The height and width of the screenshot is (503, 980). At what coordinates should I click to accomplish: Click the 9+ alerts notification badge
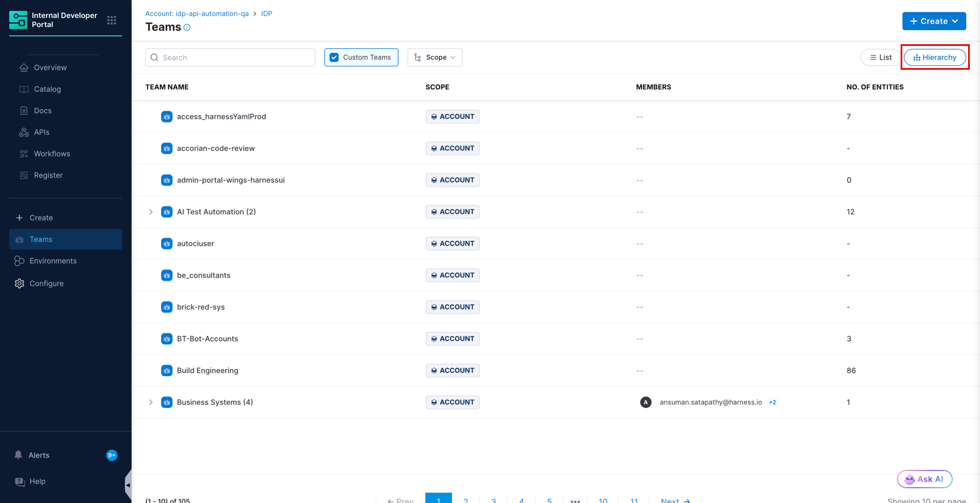(112, 455)
